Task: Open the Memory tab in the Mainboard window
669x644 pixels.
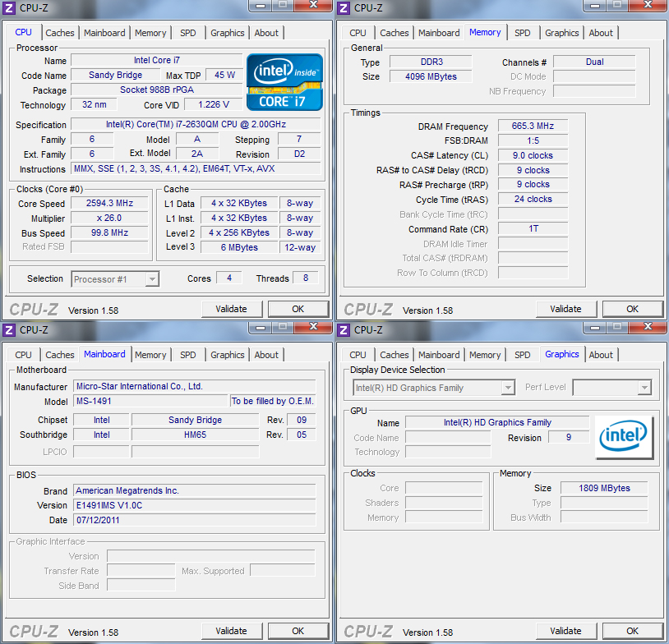Action: 150,355
